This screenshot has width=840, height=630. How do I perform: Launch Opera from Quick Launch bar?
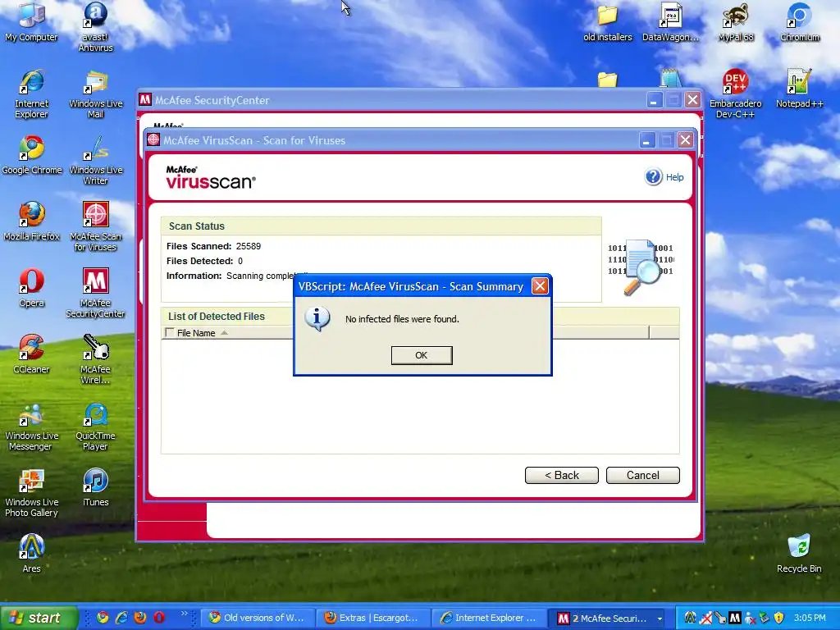159,618
